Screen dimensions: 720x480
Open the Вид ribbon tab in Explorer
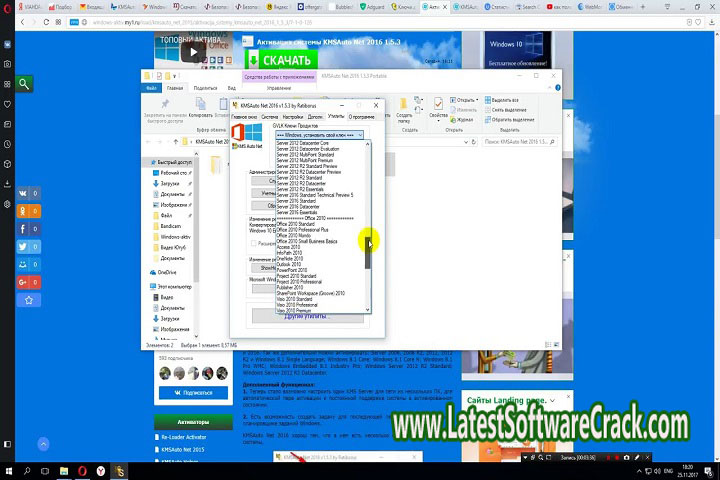tap(231, 88)
